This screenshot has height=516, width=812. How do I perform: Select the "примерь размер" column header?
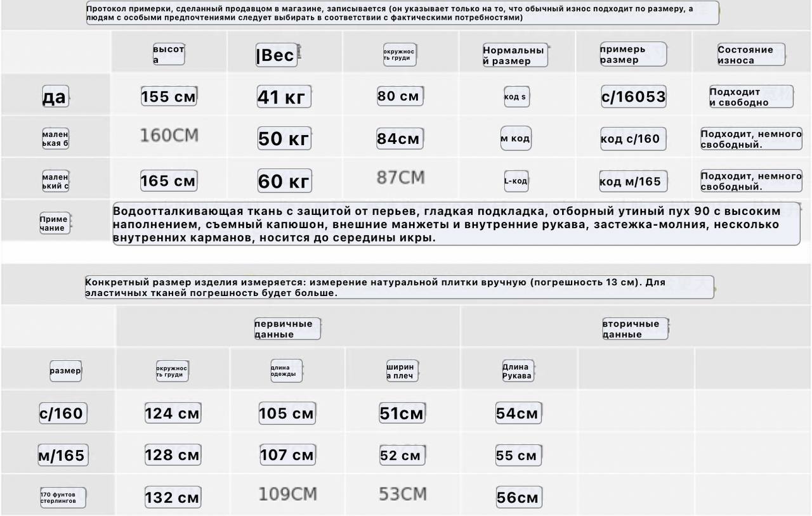[632, 54]
